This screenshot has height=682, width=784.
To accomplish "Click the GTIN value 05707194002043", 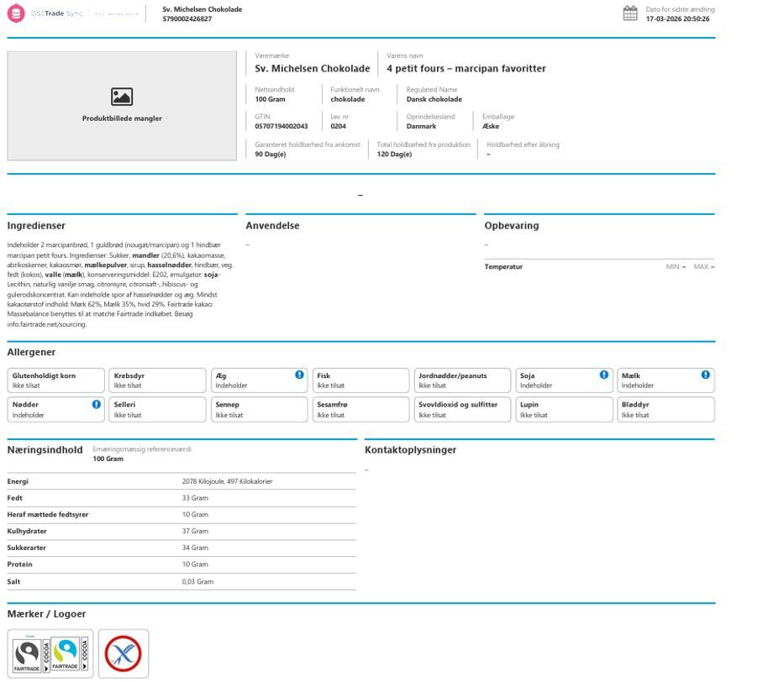I will pos(282,127).
